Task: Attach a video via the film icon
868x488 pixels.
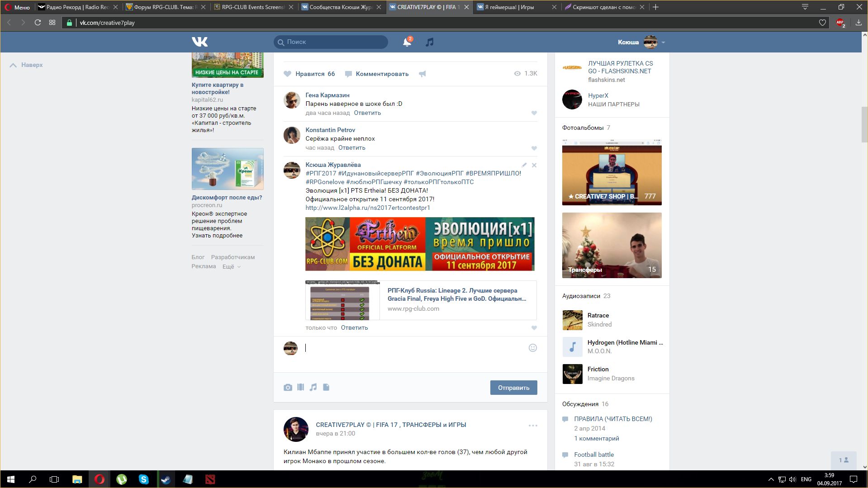Action: [x=300, y=387]
